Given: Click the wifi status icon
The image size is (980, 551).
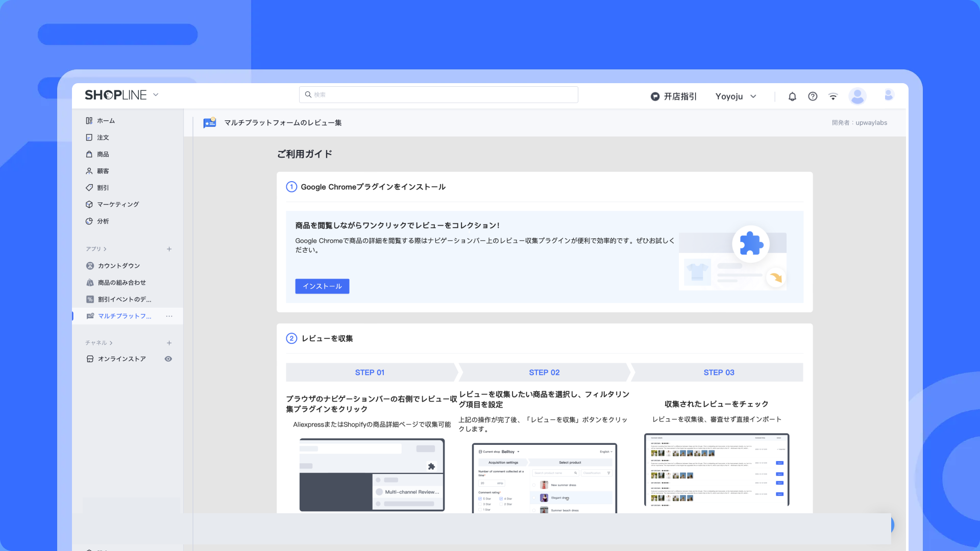Looking at the screenshot, I should 833,96.
